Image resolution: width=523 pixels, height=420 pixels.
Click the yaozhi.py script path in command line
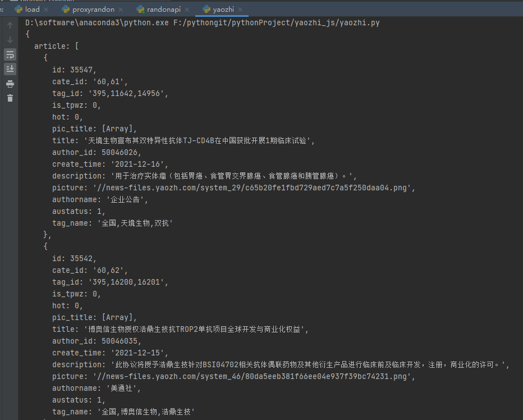(277, 22)
